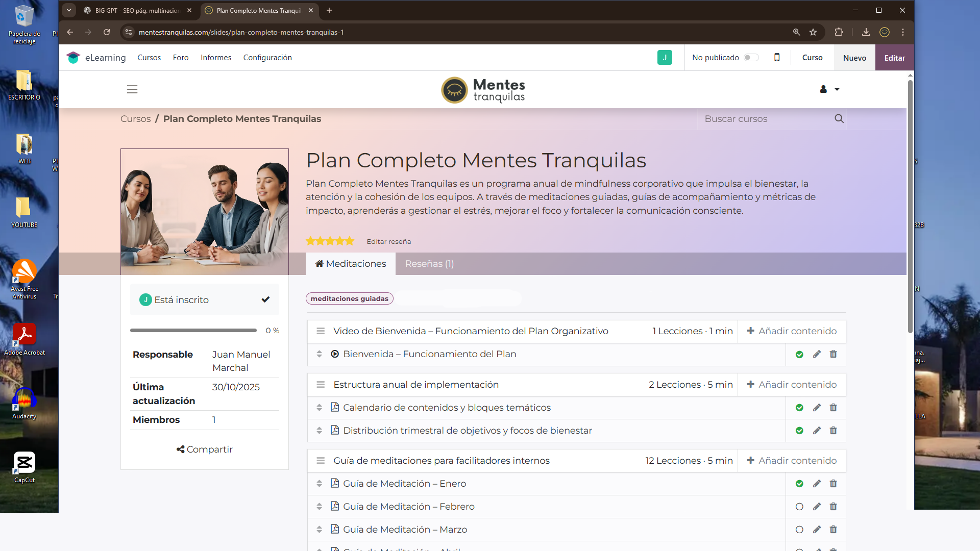
Task: Click Editar reseña link
Action: click(x=388, y=241)
